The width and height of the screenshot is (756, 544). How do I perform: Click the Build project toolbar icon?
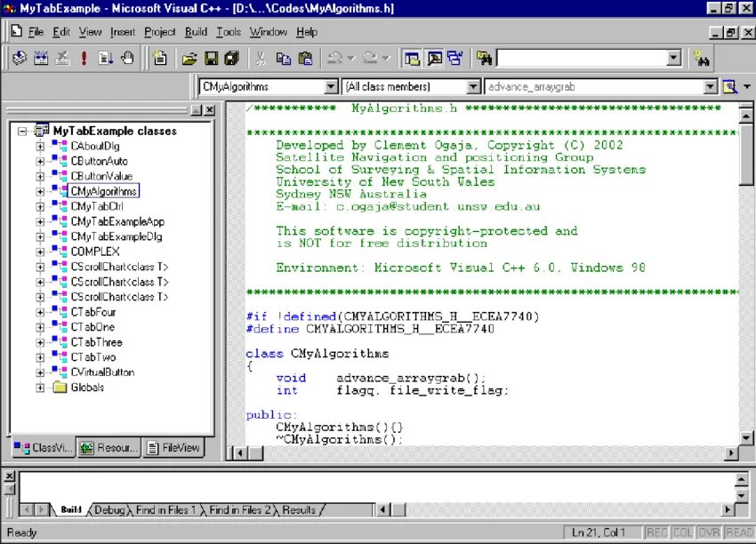pyautogui.click(x=41, y=59)
